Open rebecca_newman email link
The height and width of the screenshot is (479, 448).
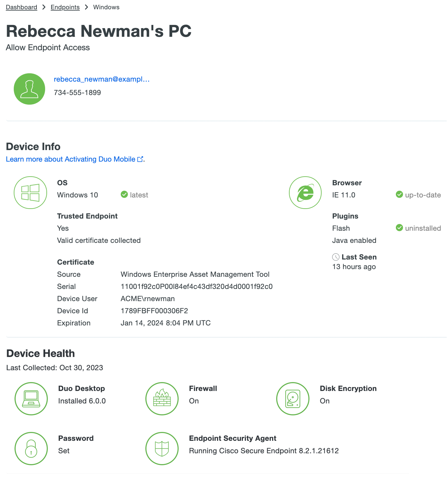click(102, 79)
